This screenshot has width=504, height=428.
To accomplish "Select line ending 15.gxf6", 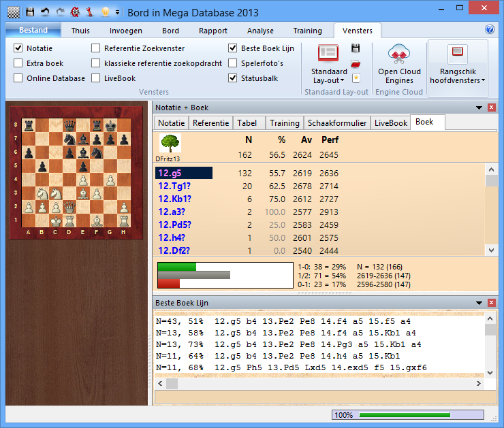I will (x=292, y=367).
